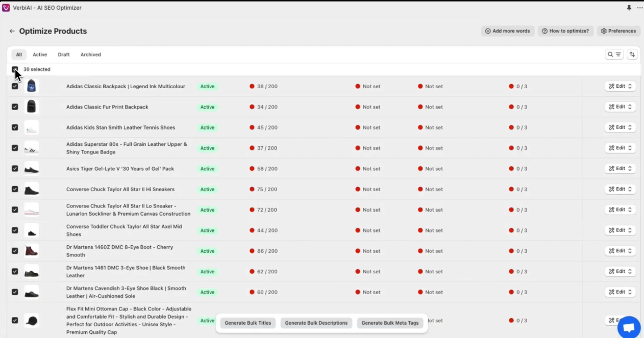
Task: Deselect the Dr Martens Cavendish row checkbox
Action: click(15, 292)
